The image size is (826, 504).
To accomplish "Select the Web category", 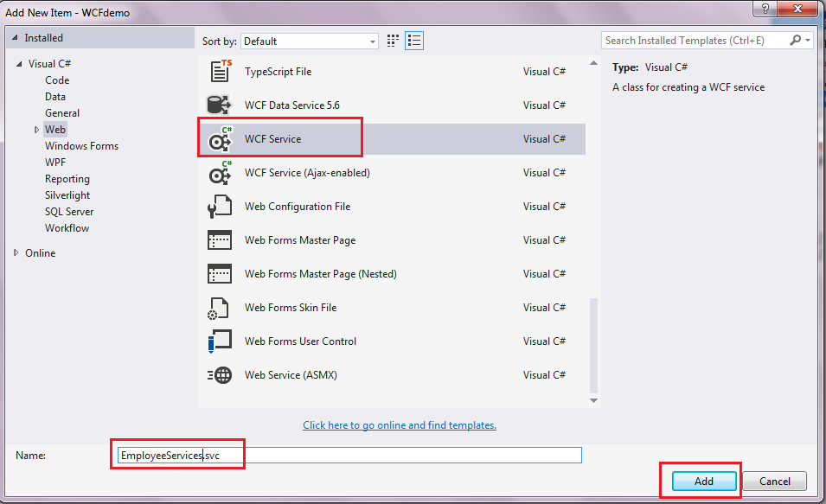I will [x=54, y=130].
